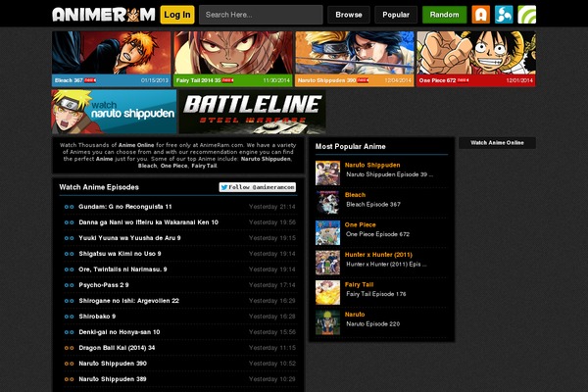This screenshot has height=392, width=588.
Task: Click Naruto Shippuden title in Most Popular
Action: click(x=372, y=165)
